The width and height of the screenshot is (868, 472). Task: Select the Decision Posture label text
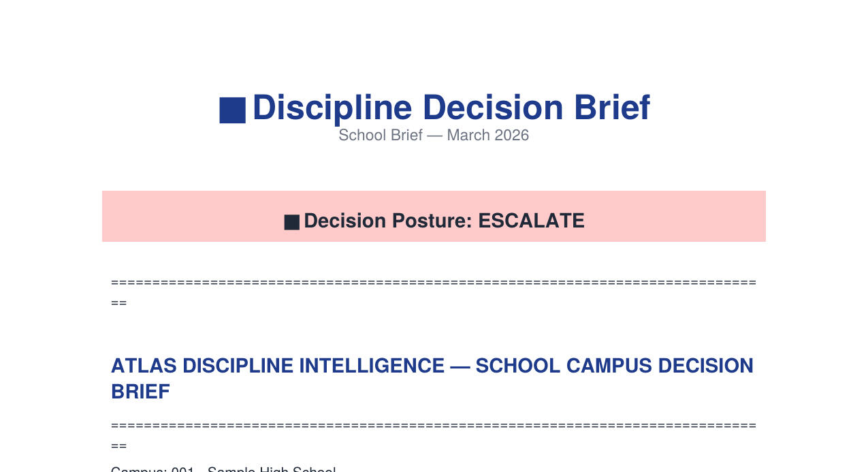click(388, 221)
